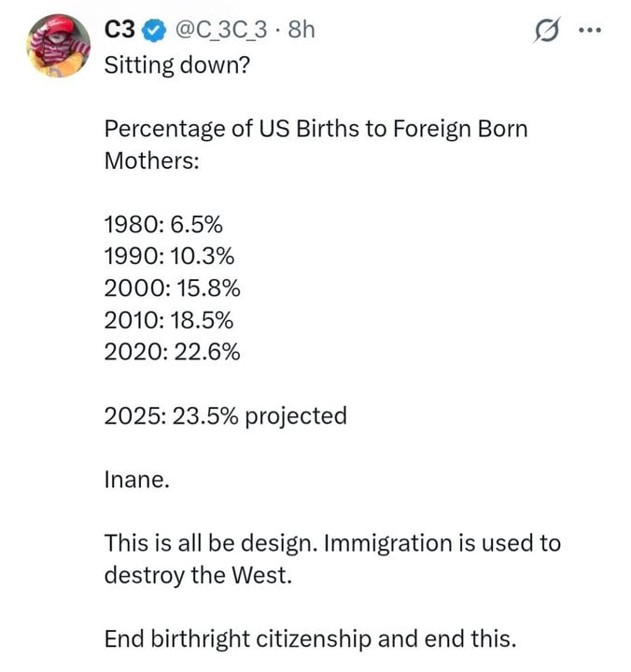This screenshot has height=672, width=631.
Task: Click the 8h post timestamp
Action: pos(302,30)
